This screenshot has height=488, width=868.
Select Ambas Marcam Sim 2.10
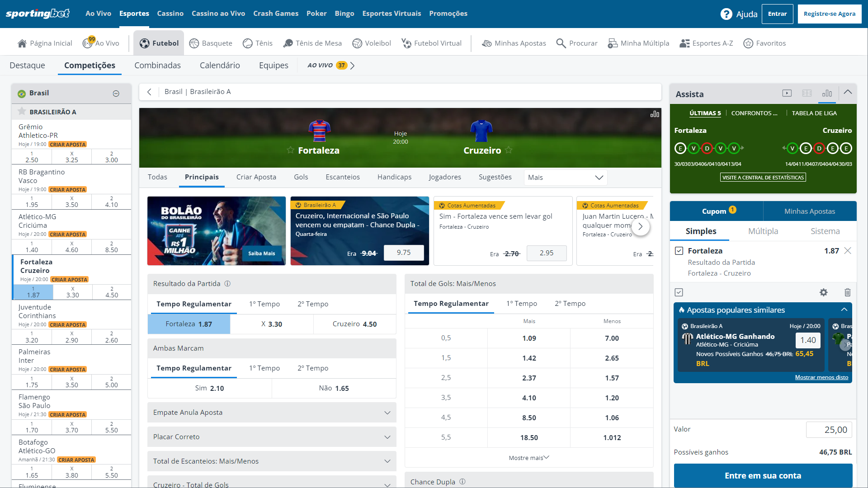[x=210, y=388]
